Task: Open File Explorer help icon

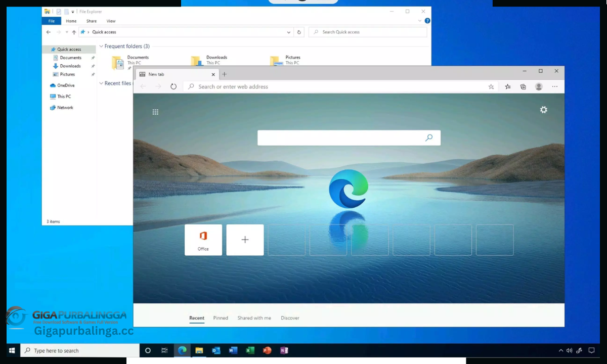Action: (427, 21)
